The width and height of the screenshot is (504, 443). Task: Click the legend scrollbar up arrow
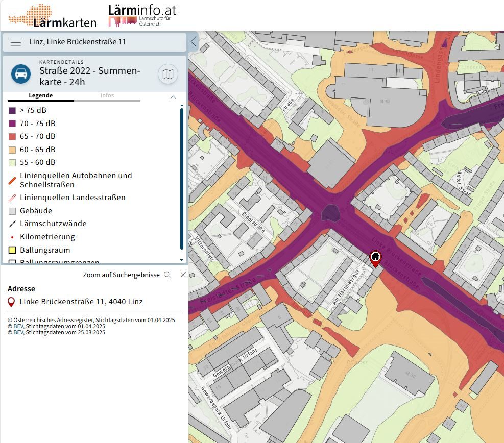pos(182,105)
